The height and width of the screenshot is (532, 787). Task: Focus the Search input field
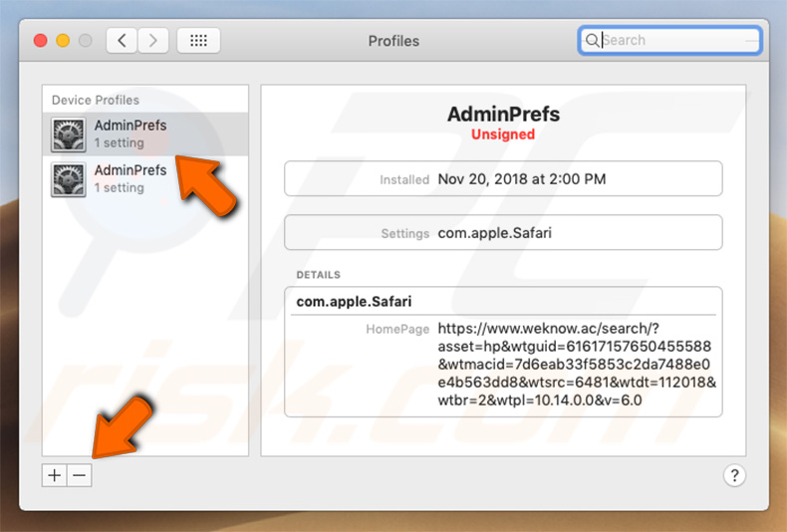tap(670, 40)
